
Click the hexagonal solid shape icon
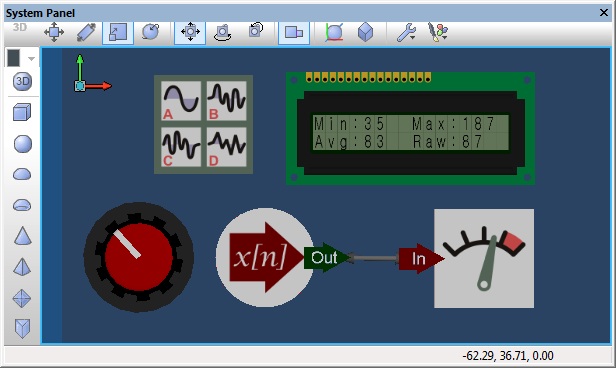coord(365,32)
